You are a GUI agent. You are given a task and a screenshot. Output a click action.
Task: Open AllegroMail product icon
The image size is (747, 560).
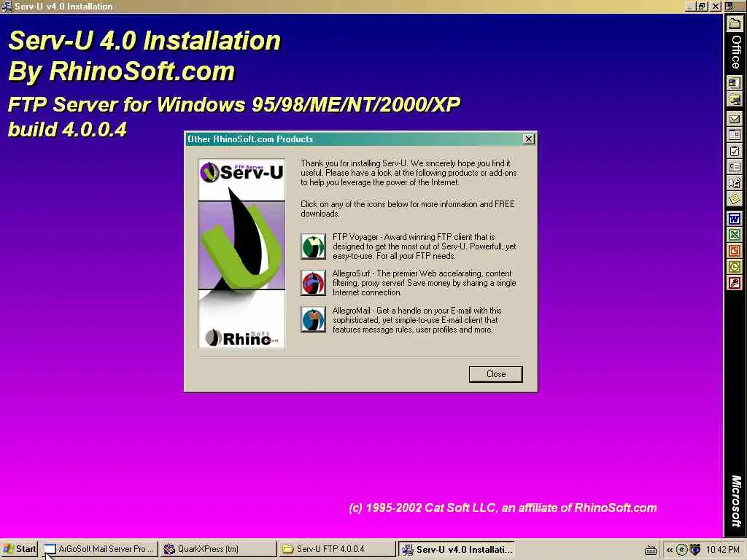coord(313,319)
